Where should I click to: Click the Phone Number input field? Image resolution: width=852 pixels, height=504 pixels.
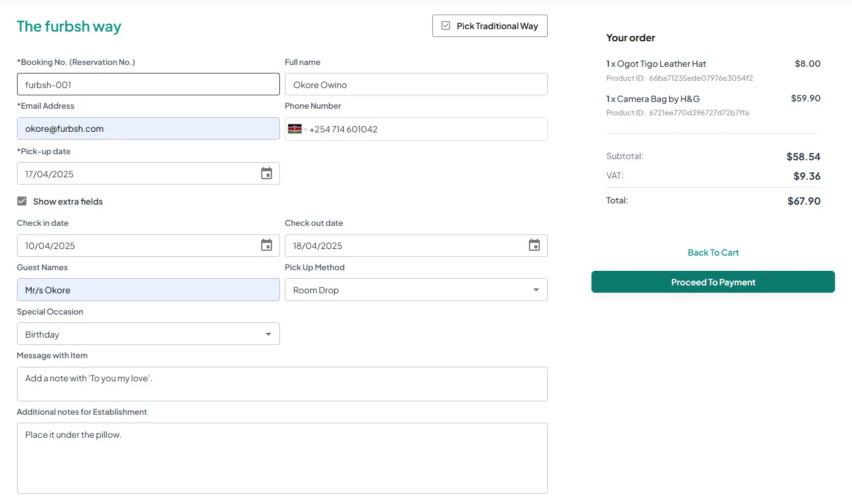pos(425,129)
